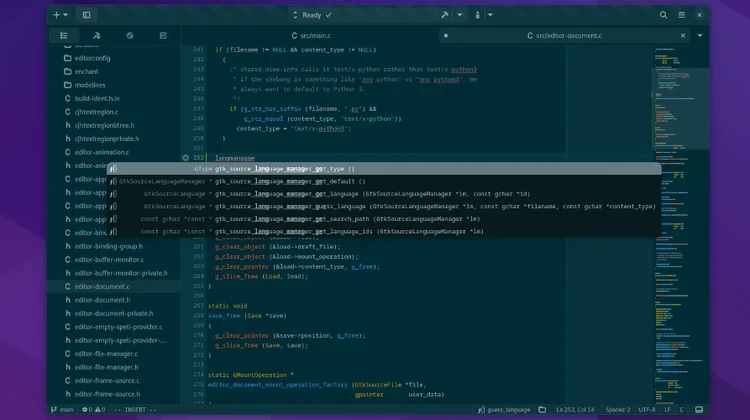Open editor-file-manager.h file

pyautogui.click(x=107, y=367)
